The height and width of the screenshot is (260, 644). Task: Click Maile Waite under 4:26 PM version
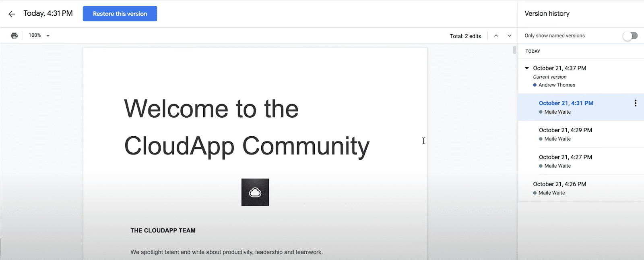click(x=552, y=193)
